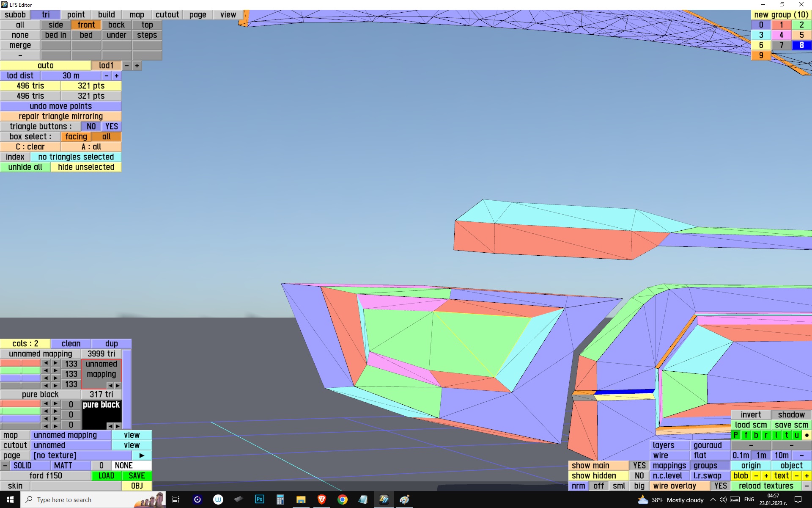Click the plus button next to lod1
The height and width of the screenshot is (508, 812).
137,66
